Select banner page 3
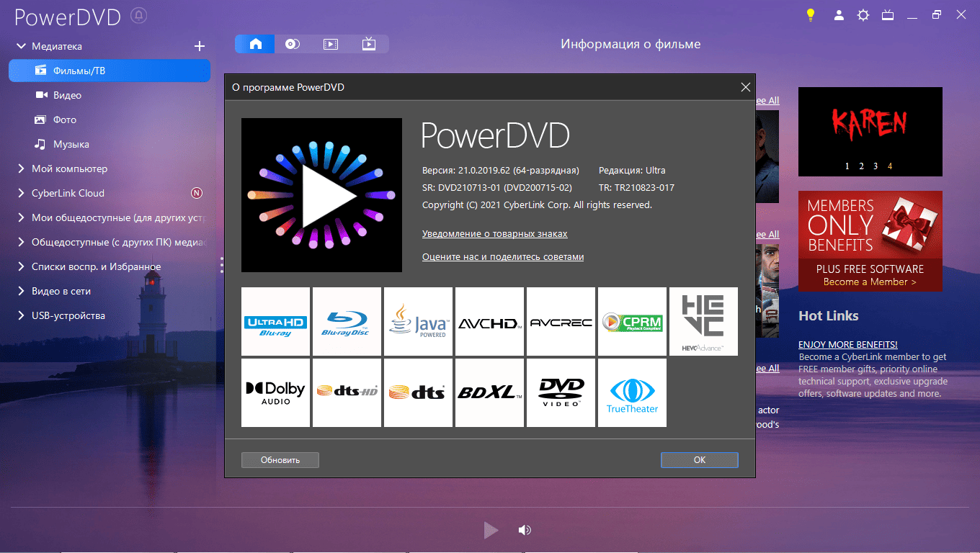 tap(876, 166)
